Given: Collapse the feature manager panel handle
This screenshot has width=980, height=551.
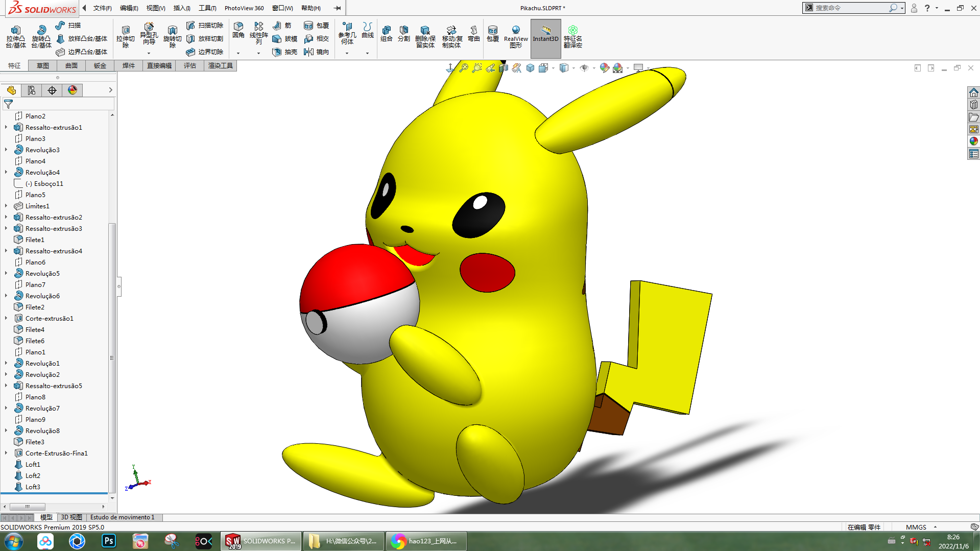Looking at the screenshot, I should [x=119, y=286].
